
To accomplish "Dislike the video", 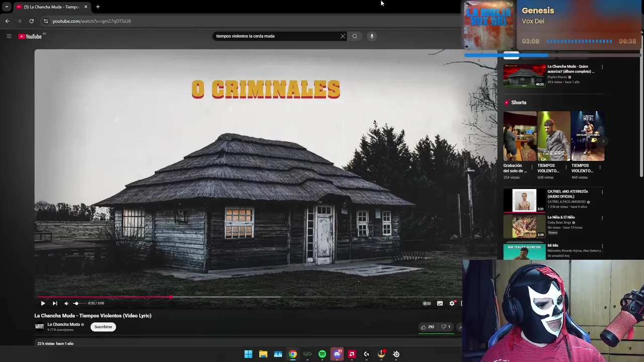I will point(446,327).
